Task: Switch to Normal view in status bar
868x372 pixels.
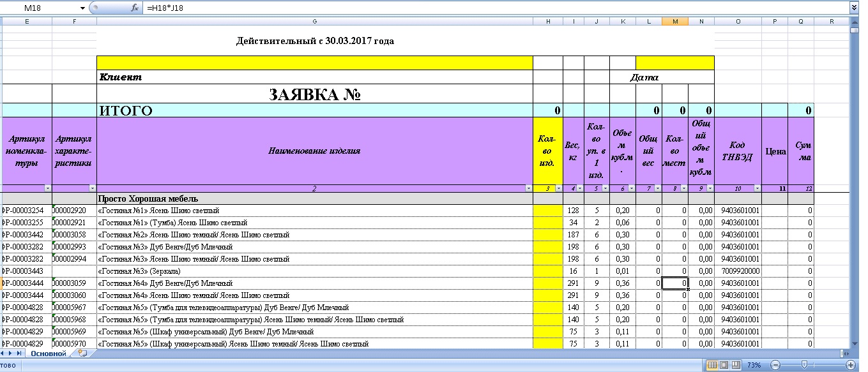Action: point(713,365)
